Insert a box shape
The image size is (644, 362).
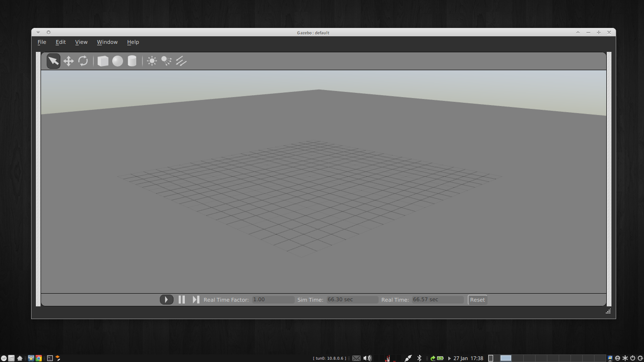click(x=102, y=60)
